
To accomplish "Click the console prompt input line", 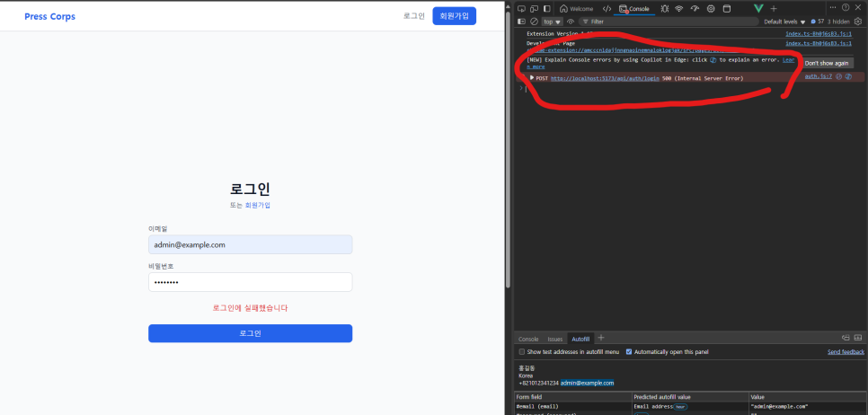I will (x=692, y=89).
